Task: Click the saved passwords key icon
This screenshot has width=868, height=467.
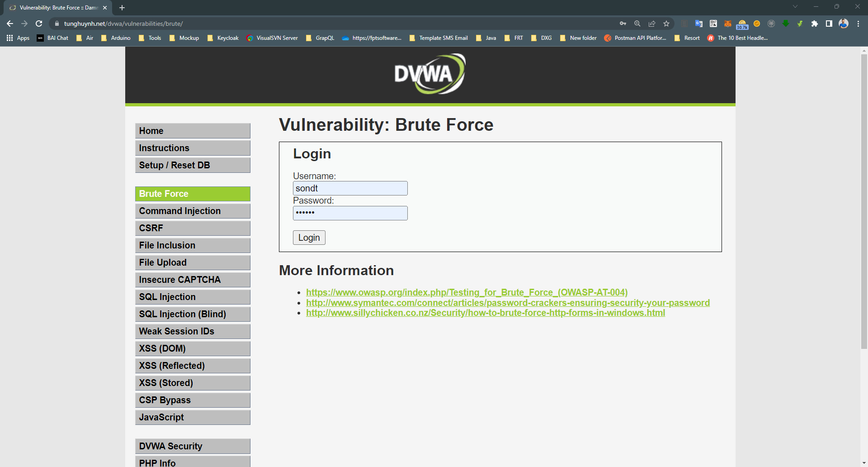Action: click(x=623, y=24)
